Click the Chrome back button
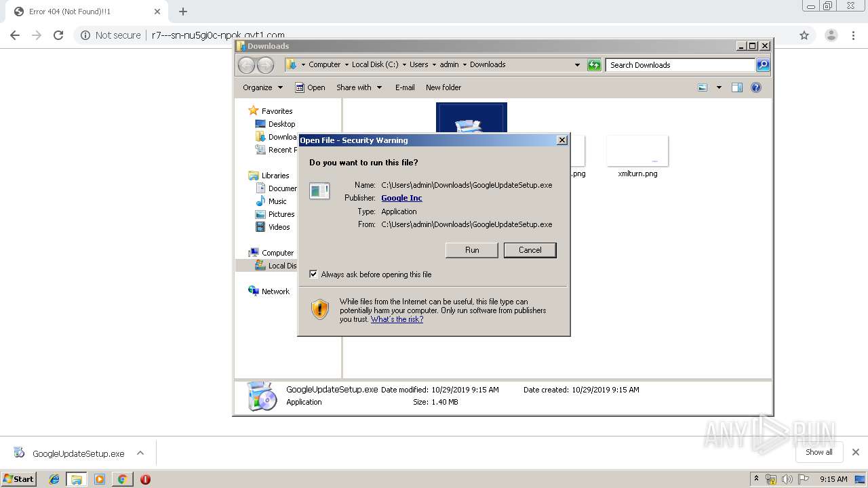This screenshot has width=868, height=488. (x=15, y=35)
